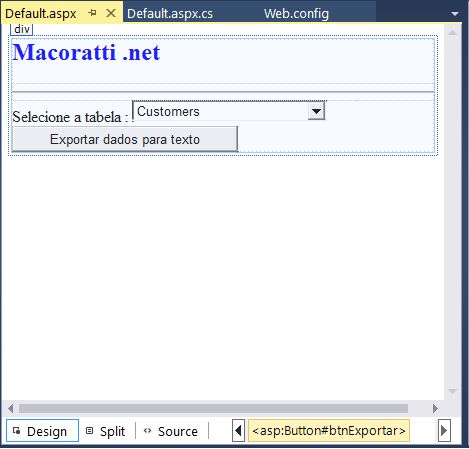Click the vertical scrollbar down arrow

452,391
